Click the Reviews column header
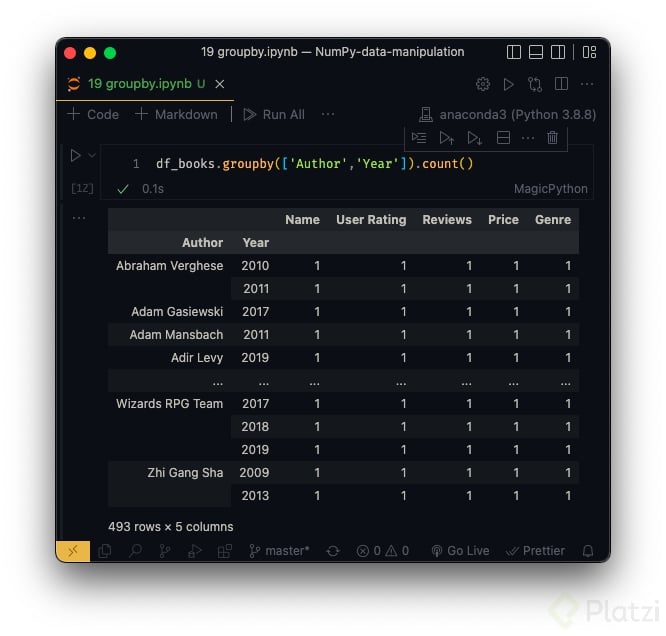Image resolution: width=666 pixels, height=636 pixels. [x=447, y=220]
